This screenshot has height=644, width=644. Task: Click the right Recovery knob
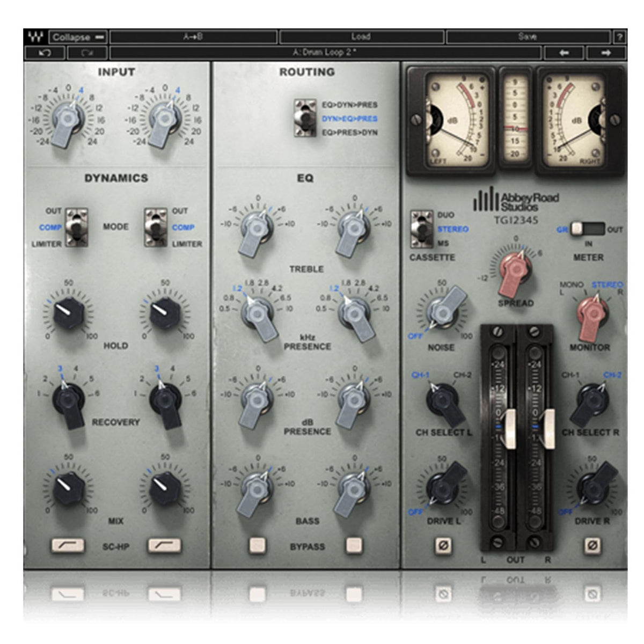pos(166,402)
